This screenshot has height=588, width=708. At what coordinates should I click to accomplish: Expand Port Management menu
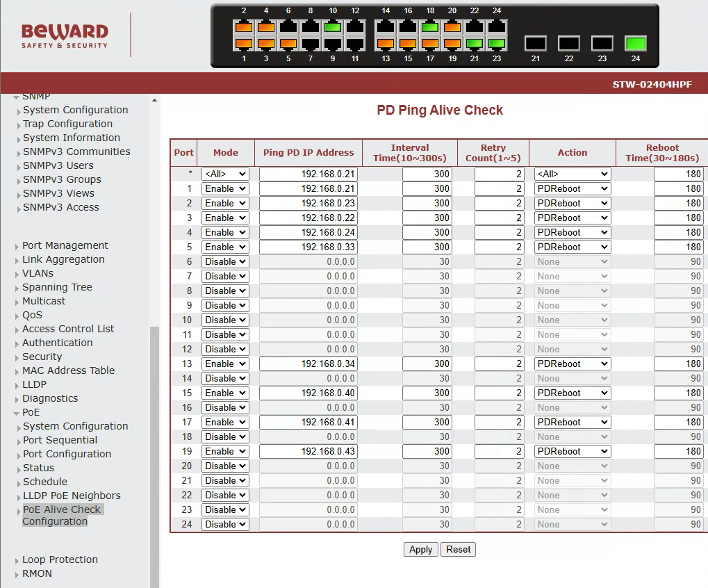coord(65,245)
